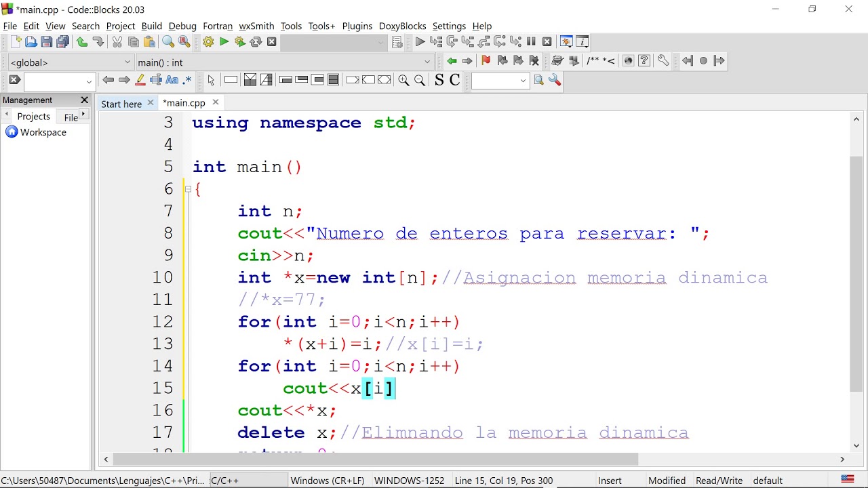Clear the search using the X box icon

[14, 80]
